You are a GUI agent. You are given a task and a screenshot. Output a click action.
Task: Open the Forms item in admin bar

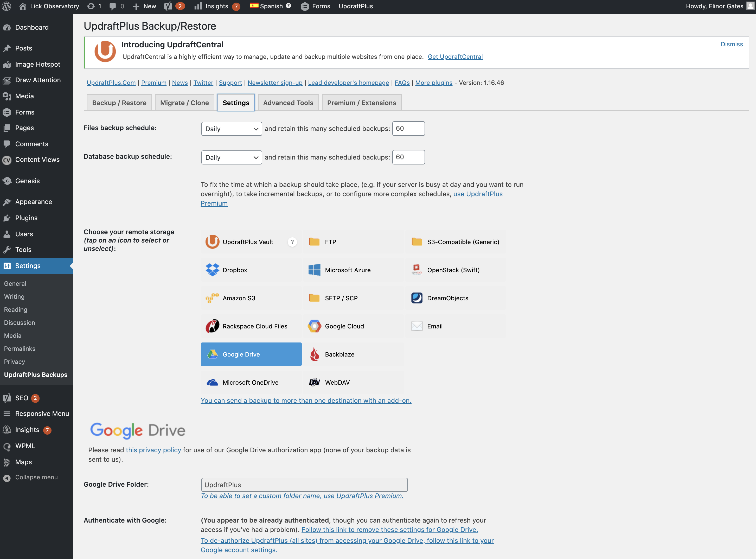(316, 6)
